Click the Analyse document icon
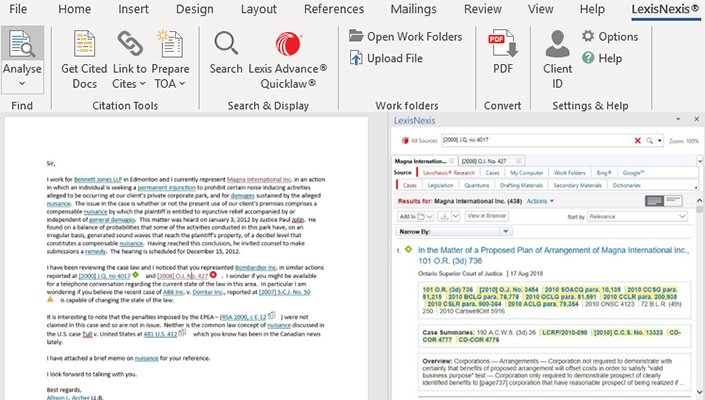Viewport: 705px width, 400px height. tap(22, 43)
